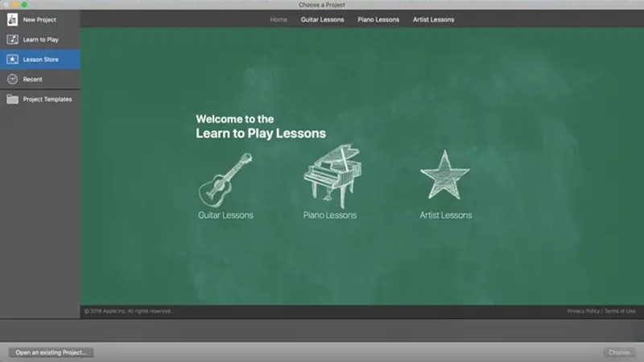Image resolution: width=644 pixels, height=362 pixels.
Task: Select New Project in the sidebar
Action: [39, 19]
